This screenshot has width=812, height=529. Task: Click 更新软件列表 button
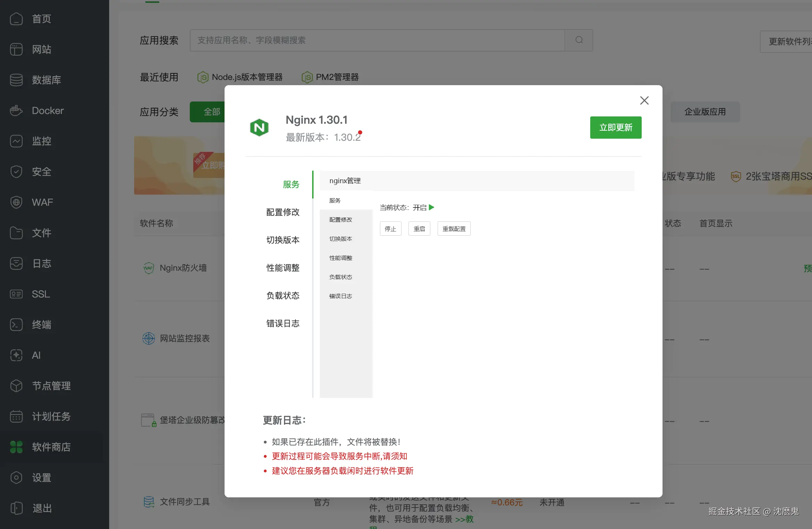coord(786,41)
